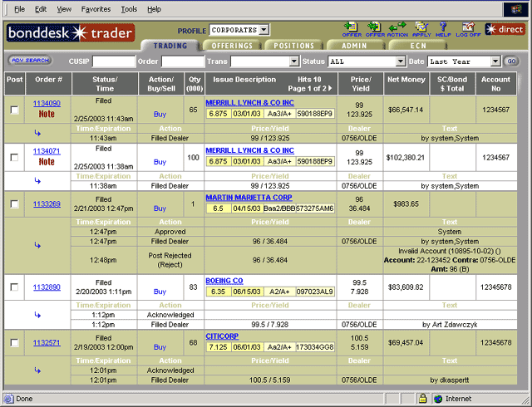Open the Date Last Year dropdown
This screenshot has height=407, width=532.
point(495,61)
